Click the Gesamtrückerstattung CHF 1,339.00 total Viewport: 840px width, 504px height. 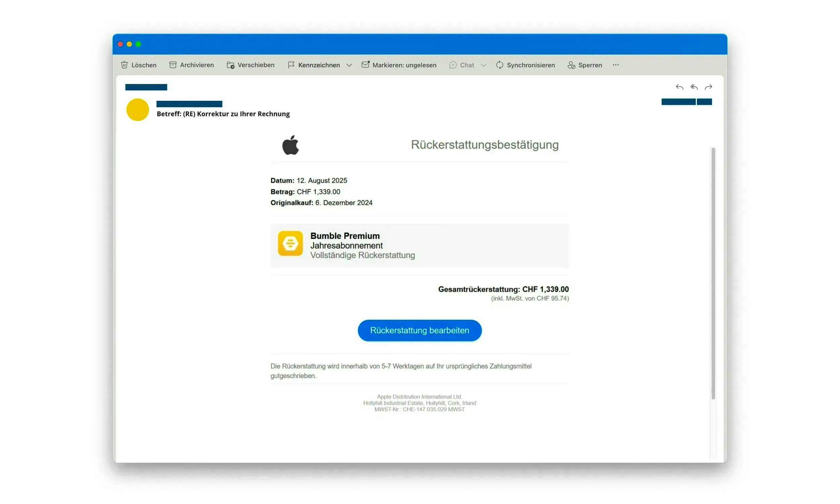[503, 289]
